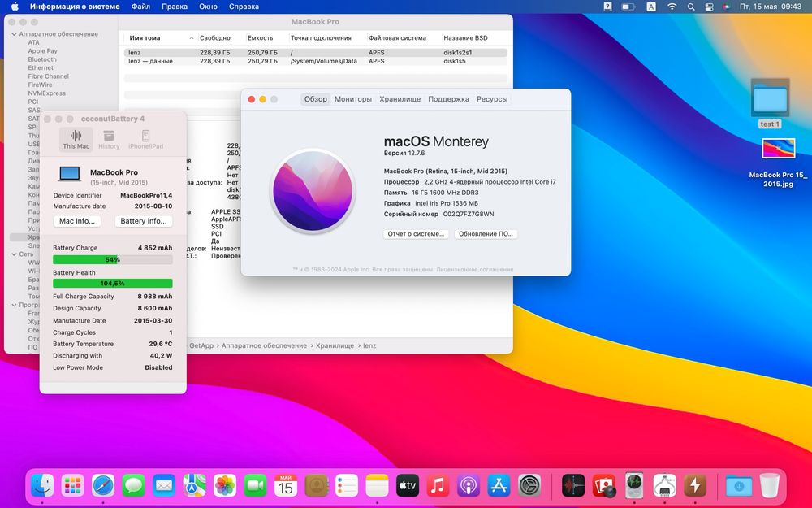
Task: Click Siri icon in menu bar
Action: [727, 7]
